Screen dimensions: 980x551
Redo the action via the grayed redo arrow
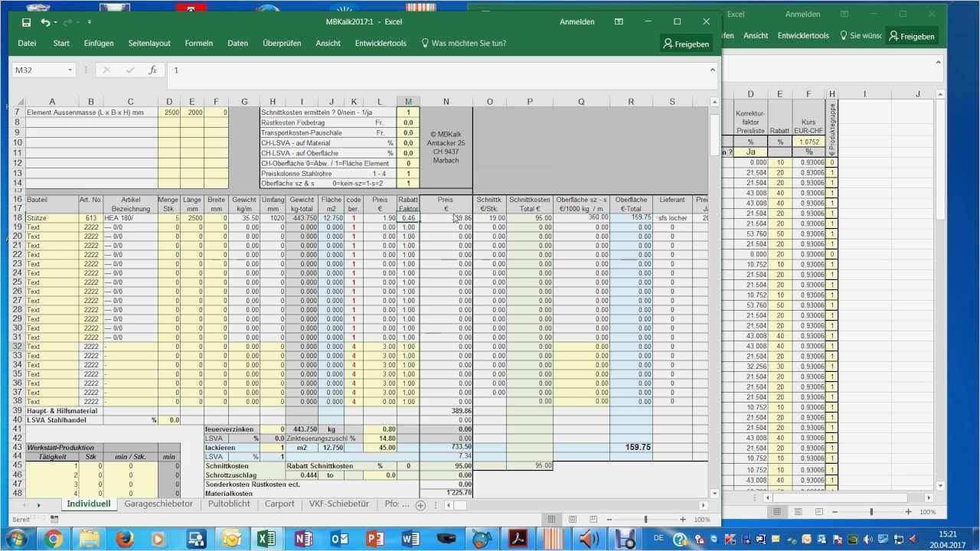pyautogui.click(x=66, y=22)
